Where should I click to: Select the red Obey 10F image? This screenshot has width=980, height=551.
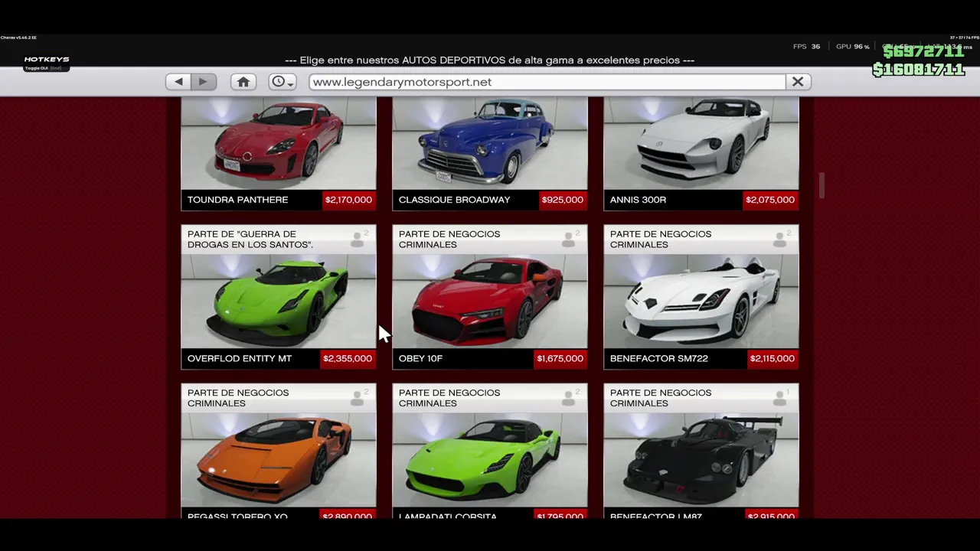click(490, 301)
